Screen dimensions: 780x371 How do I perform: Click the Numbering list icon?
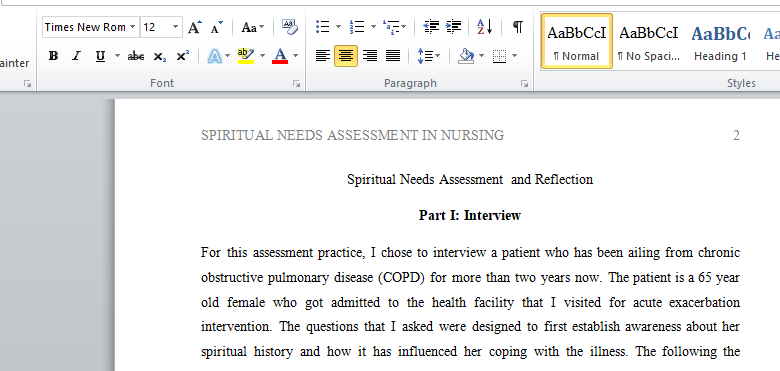point(357,27)
